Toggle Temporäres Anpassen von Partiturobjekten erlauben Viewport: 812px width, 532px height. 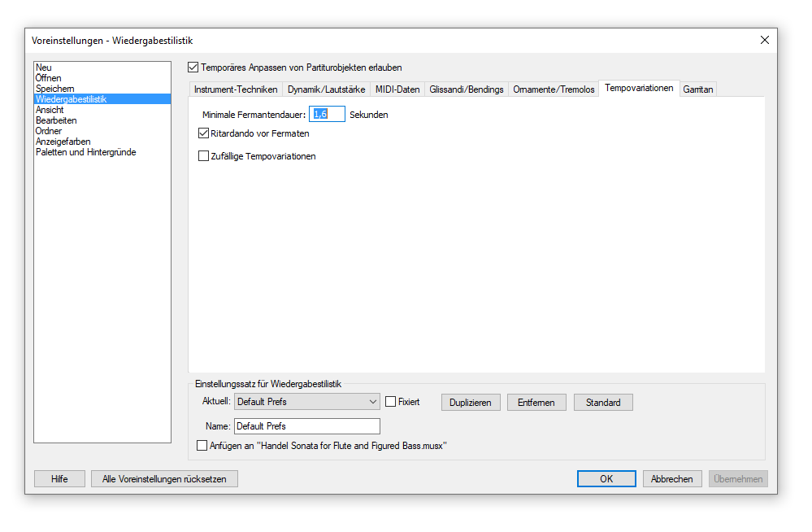[x=193, y=68]
